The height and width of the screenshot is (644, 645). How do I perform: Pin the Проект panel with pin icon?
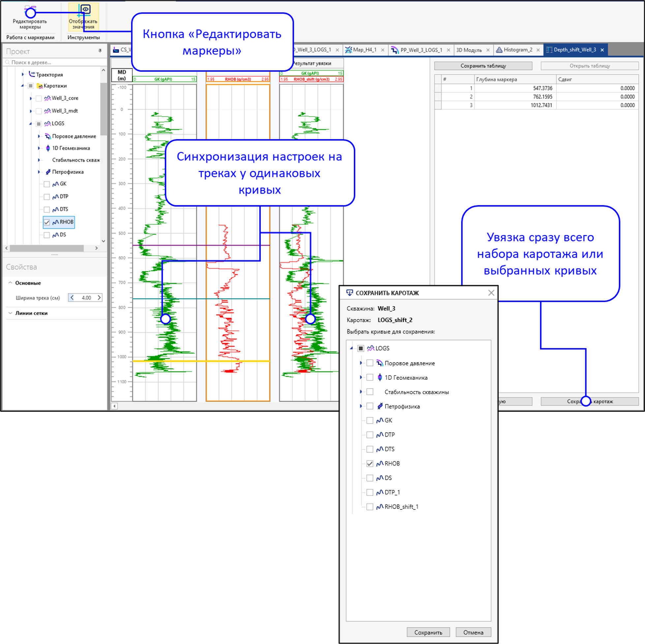(100, 51)
